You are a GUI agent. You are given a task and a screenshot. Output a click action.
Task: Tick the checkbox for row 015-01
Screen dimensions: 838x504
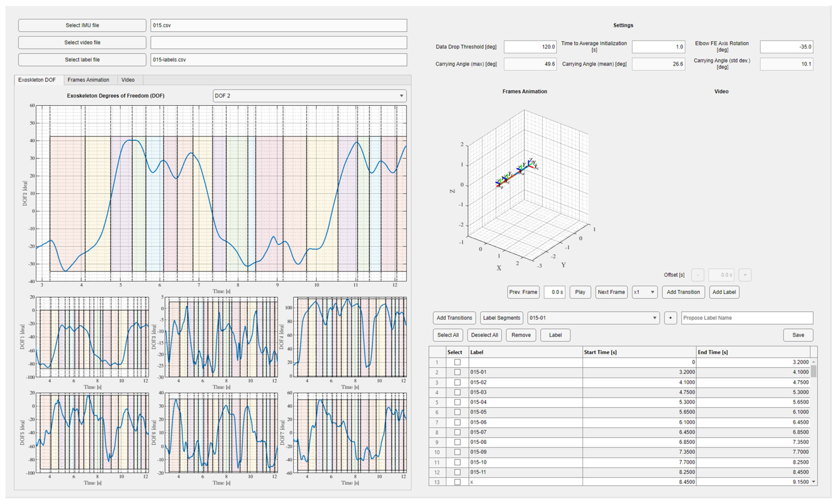(457, 372)
